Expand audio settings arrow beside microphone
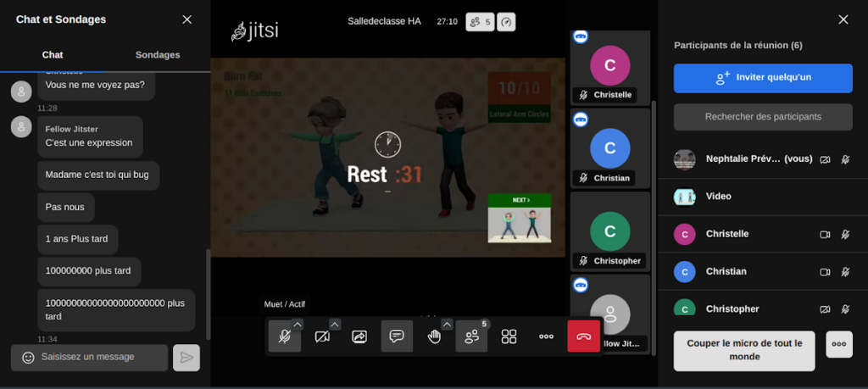Viewport: 868px width, 389px height. coord(298,325)
